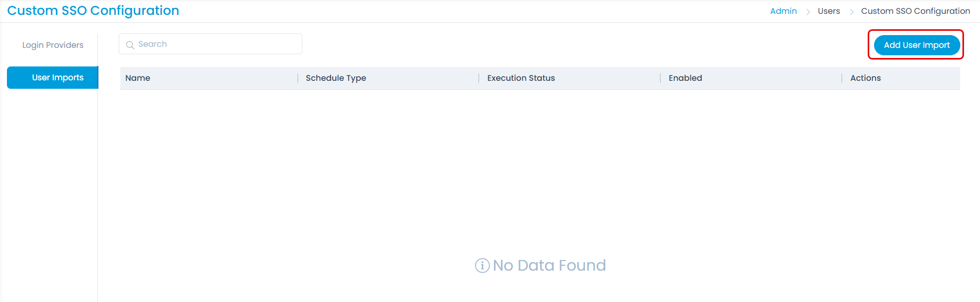Click the No Data Found message
Image resolution: width=980 pixels, height=302 pixels.
[549, 265]
